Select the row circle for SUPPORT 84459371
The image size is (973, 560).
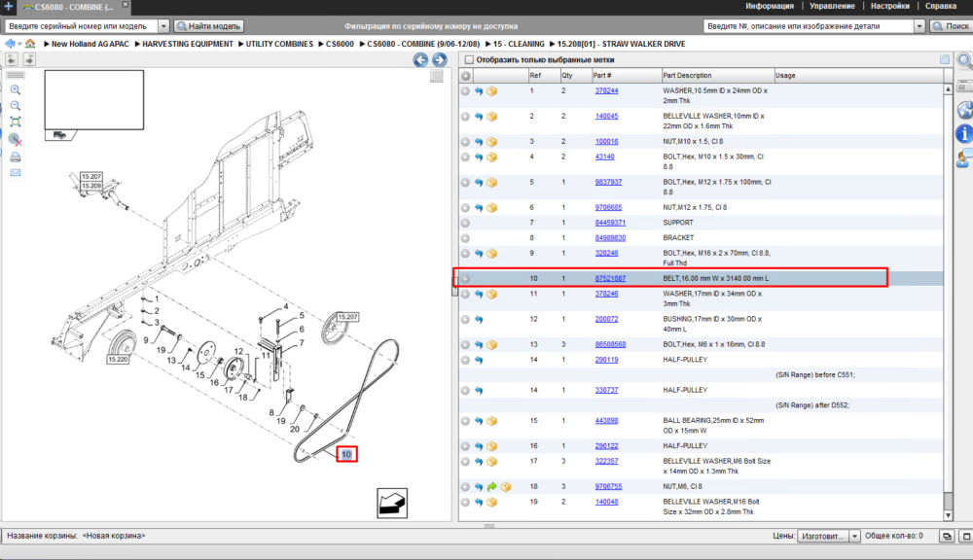coord(465,223)
